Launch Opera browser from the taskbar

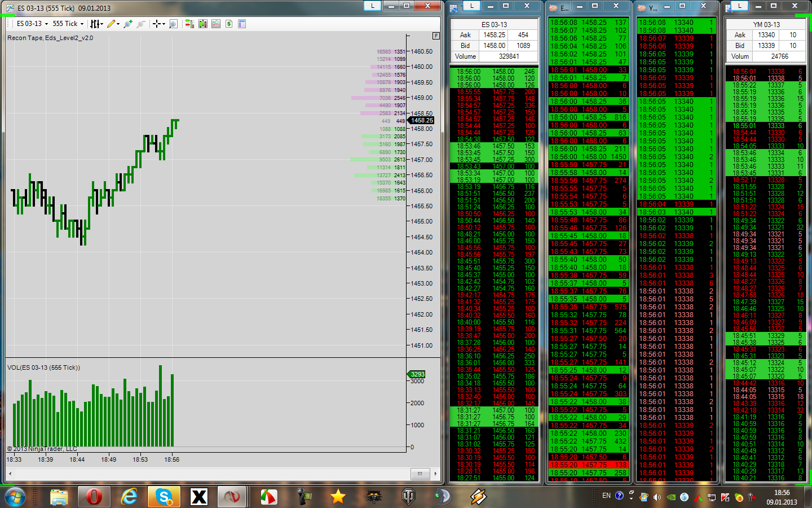94,497
